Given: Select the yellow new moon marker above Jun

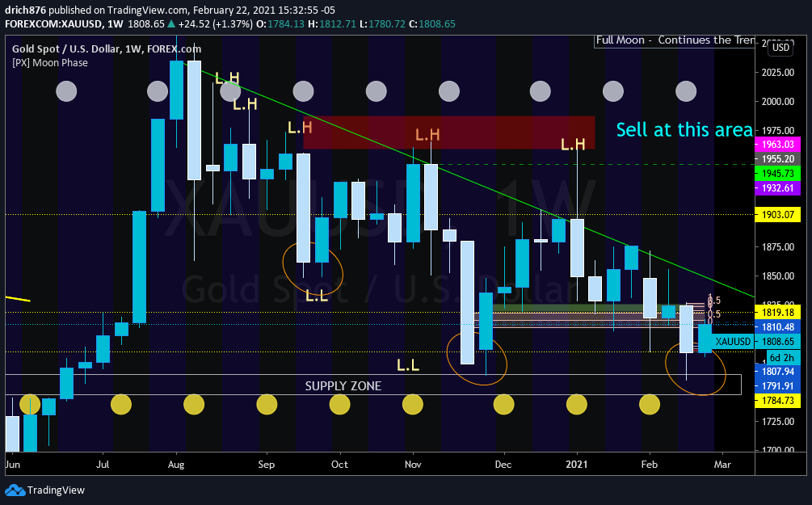Looking at the screenshot, I should [30, 405].
